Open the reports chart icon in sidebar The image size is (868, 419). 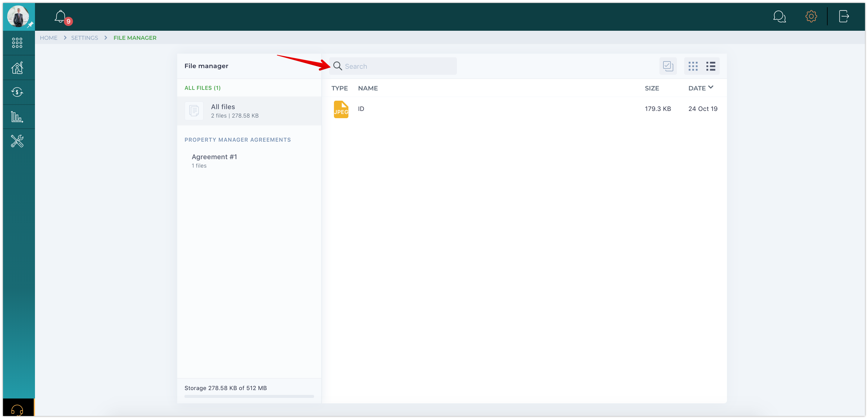tap(17, 117)
